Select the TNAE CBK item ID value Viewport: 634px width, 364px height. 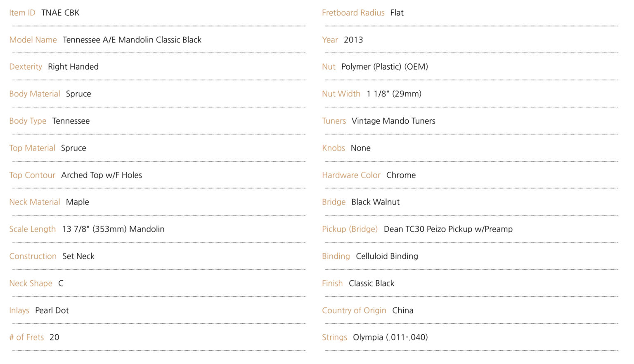point(60,13)
